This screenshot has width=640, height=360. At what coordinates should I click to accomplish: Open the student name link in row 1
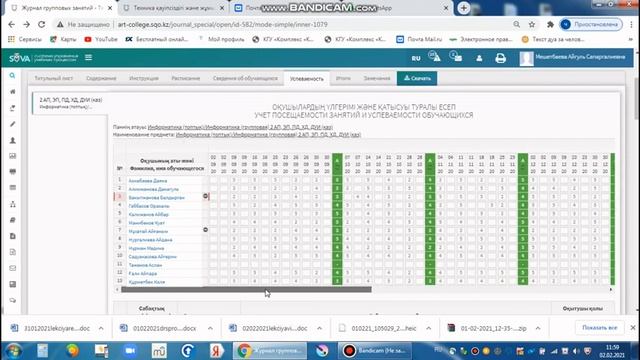(x=148, y=181)
